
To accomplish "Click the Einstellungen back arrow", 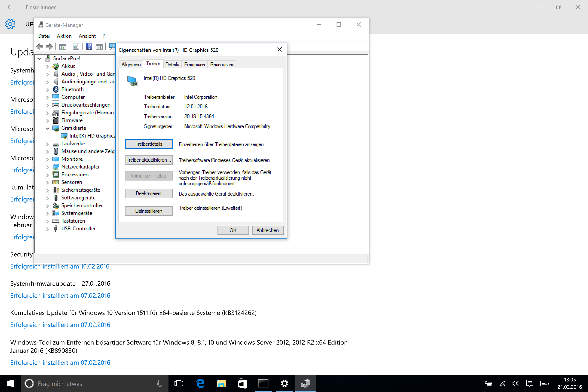I will [10, 7].
